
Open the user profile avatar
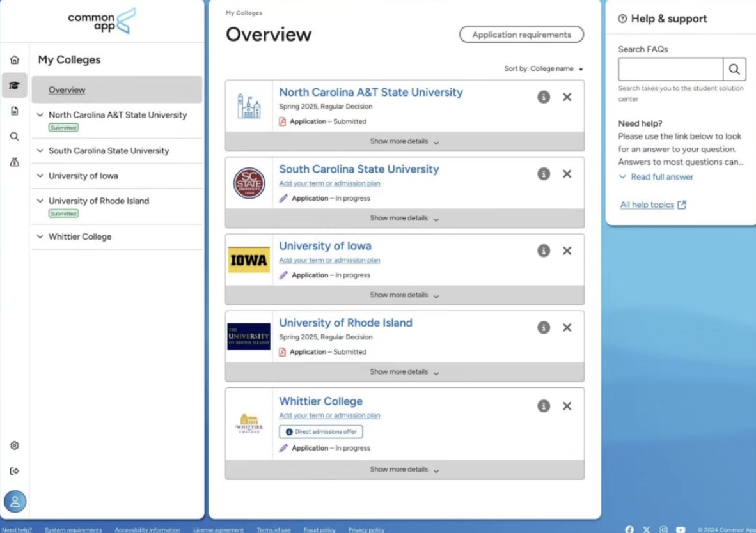pyautogui.click(x=15, y=502)
